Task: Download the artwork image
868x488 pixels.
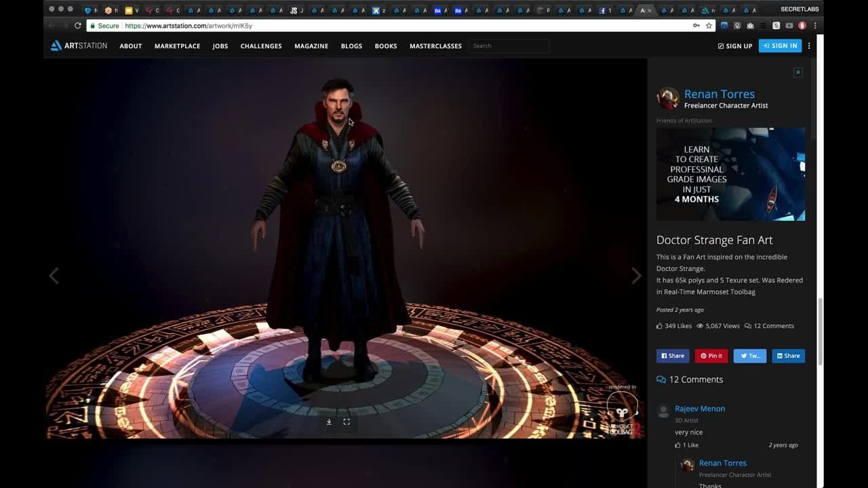Action: tap(329, 422)
